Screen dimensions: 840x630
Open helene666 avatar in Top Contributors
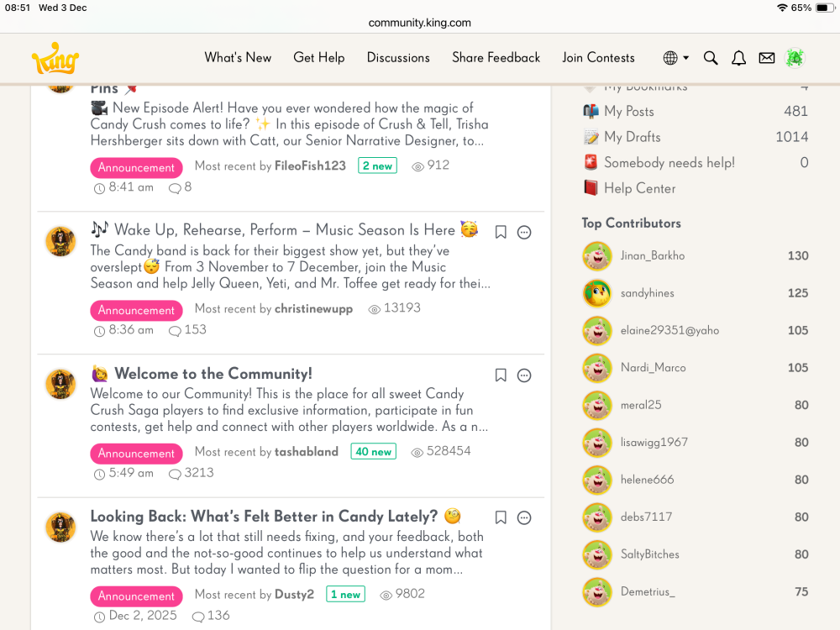click(596, 480)
